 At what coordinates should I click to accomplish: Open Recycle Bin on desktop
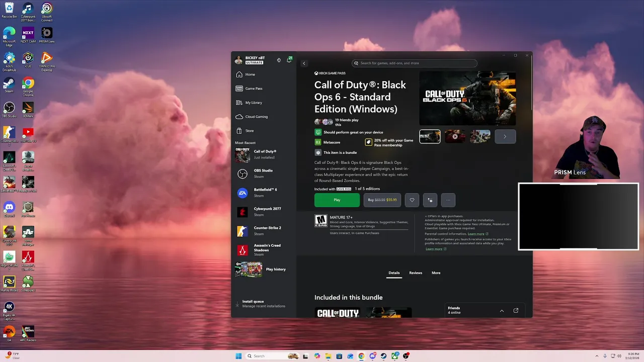coord(9,11)
